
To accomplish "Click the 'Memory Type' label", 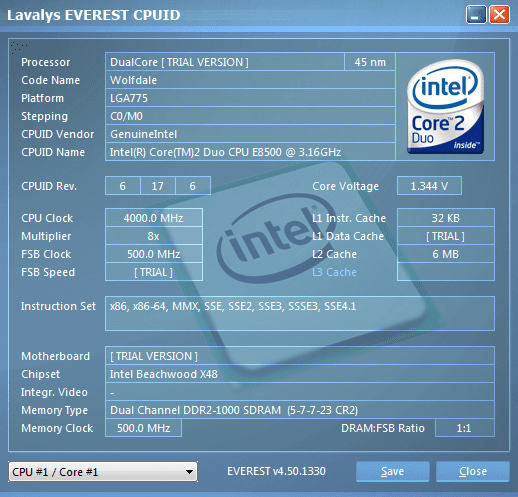I will point(54,410).
